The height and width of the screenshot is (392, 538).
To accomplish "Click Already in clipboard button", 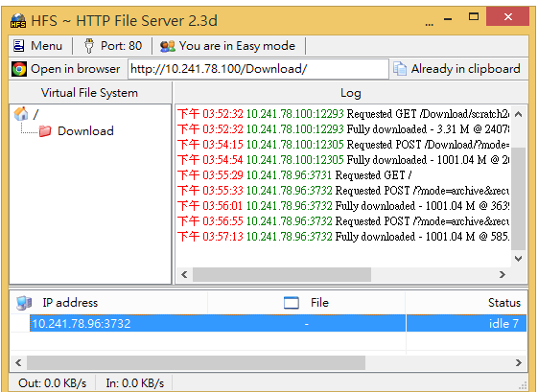I will [x=457, y=69].
